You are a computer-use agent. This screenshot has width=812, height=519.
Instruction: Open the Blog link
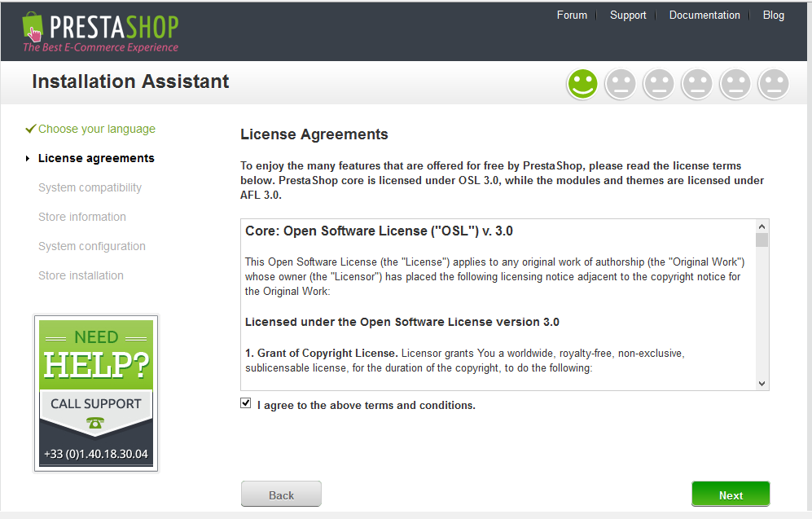(773, 15)
